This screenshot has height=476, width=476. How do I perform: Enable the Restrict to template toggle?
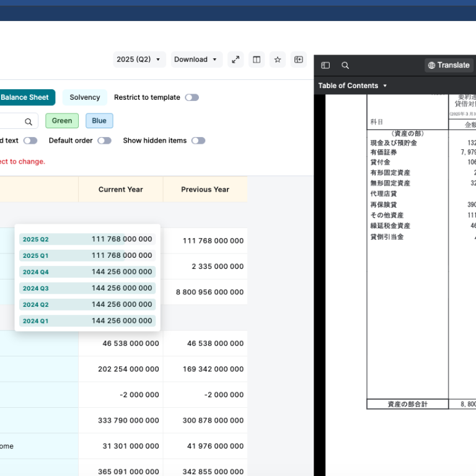(192, 97)
